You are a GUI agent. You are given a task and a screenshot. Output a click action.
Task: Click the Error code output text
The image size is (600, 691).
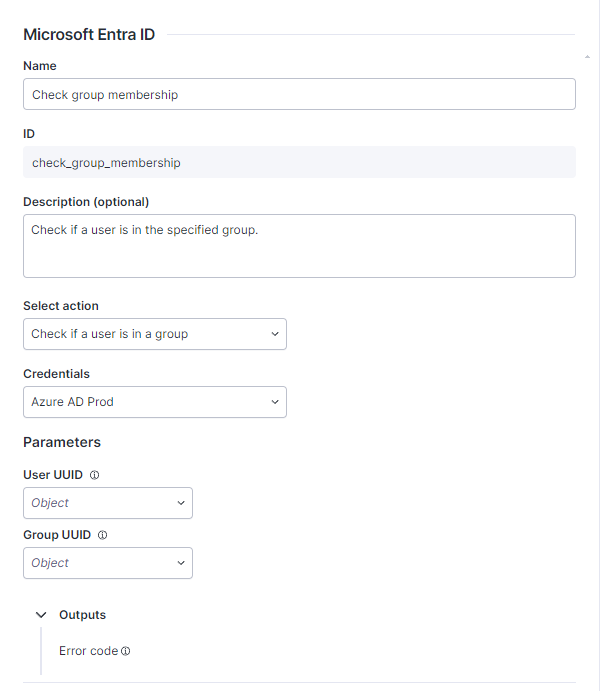click(x=88, y=651)
